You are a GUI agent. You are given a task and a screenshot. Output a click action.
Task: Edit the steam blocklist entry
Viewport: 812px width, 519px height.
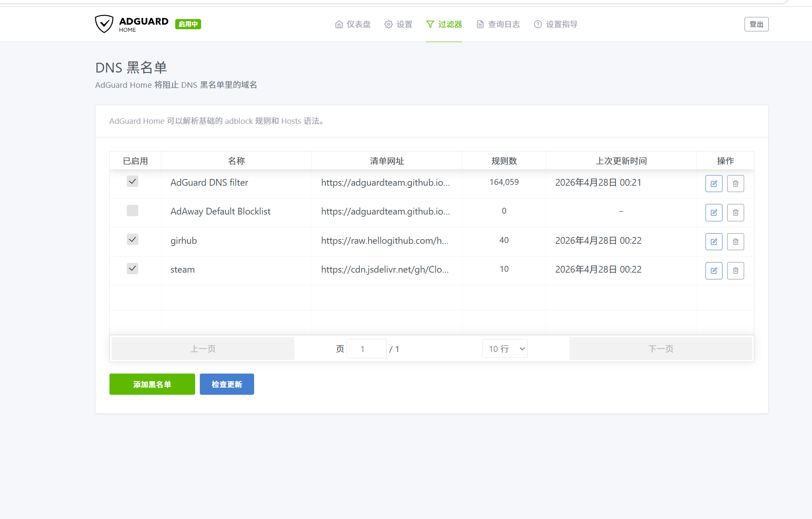point(714,271)
